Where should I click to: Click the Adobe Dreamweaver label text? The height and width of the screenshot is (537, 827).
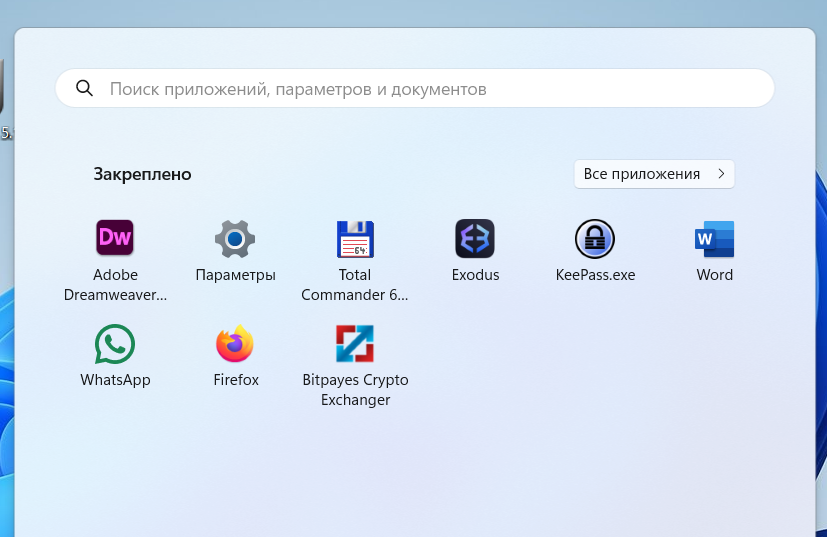pos(116,284)
